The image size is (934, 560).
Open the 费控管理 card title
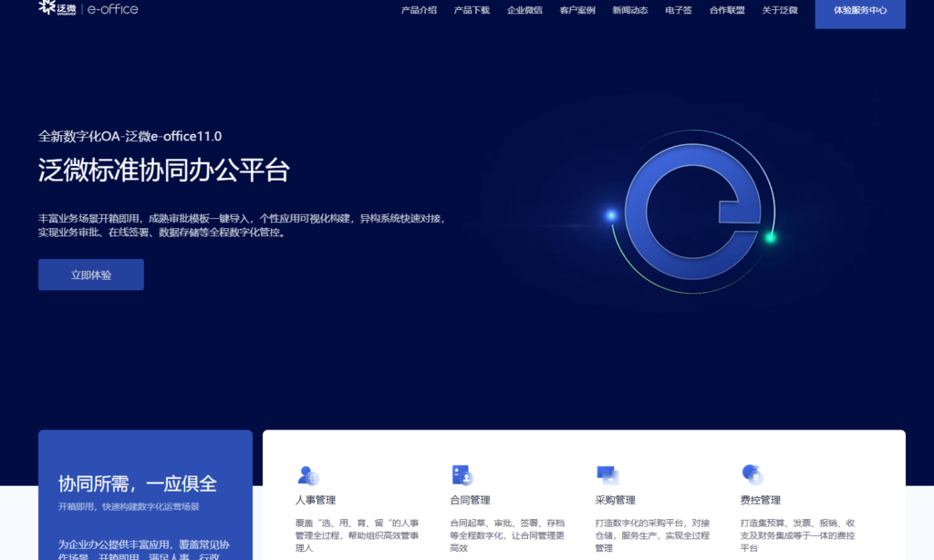[x=761, y=500]
